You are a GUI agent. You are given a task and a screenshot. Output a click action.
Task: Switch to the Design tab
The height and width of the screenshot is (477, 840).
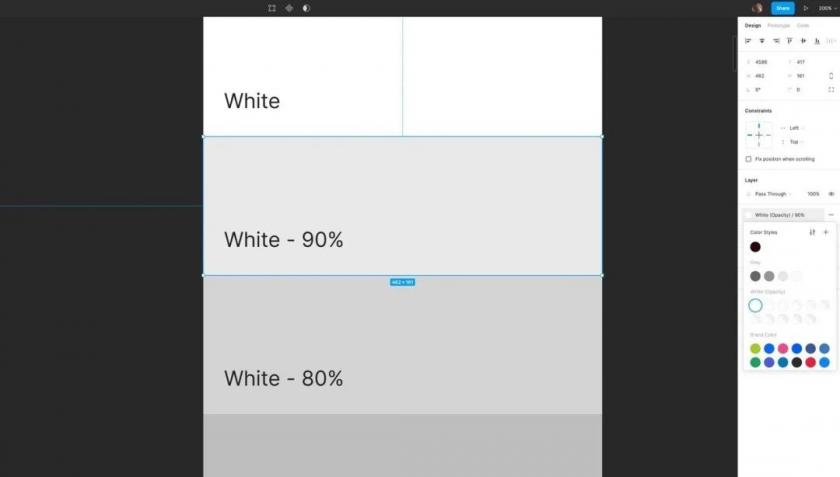753,26
